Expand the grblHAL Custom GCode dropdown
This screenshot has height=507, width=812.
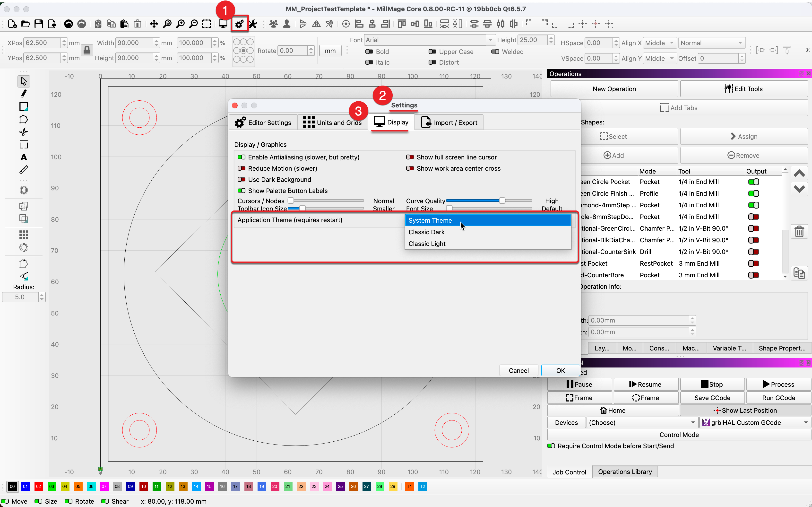805,422
